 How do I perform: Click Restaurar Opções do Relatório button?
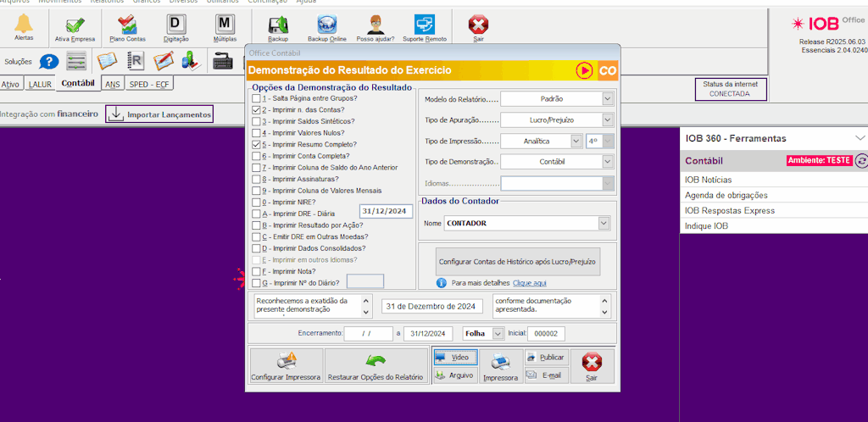click(376, 366)
